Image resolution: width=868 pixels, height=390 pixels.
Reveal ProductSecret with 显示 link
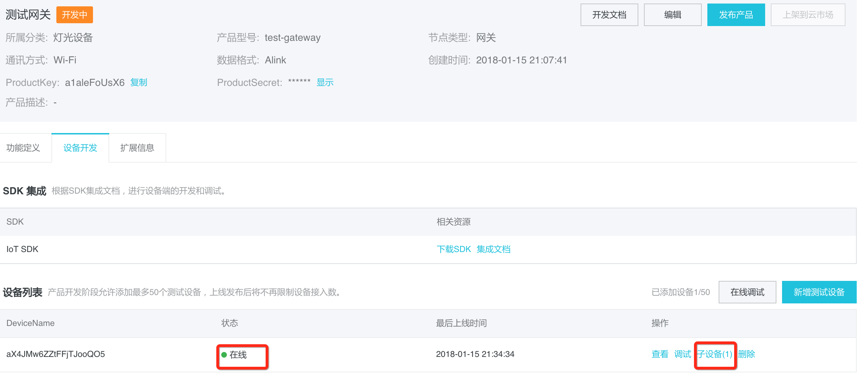325,82
